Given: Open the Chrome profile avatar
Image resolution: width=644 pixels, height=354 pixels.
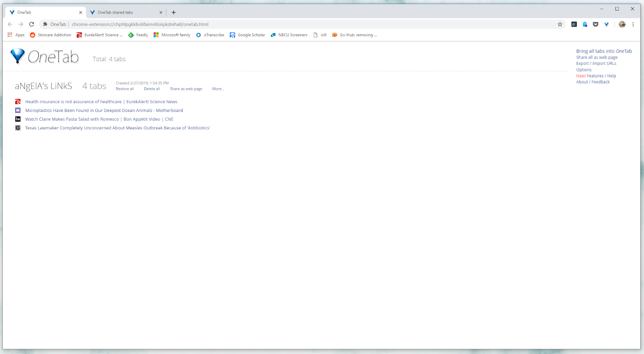Looking at the screenshot, I should coord(622,24).
